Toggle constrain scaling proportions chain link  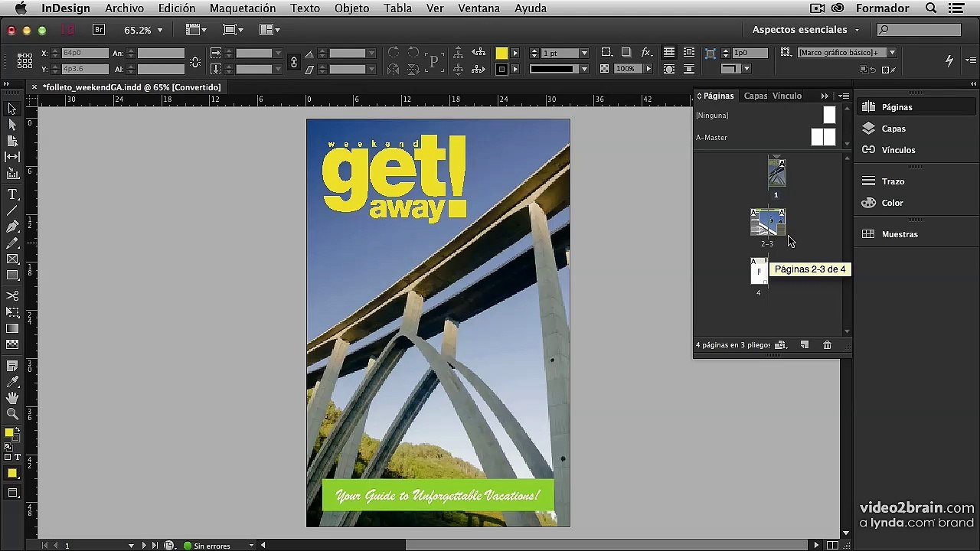(294, 61)
